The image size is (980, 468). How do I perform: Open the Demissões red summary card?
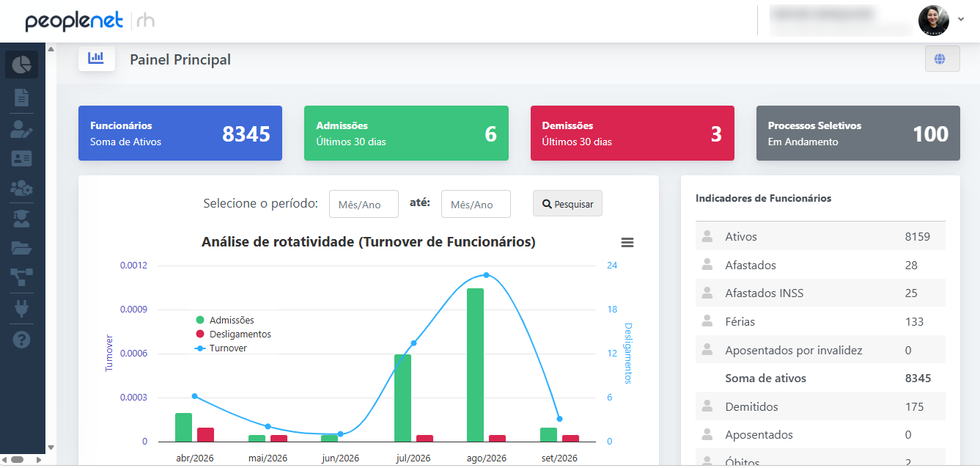(x=633, y=134)
